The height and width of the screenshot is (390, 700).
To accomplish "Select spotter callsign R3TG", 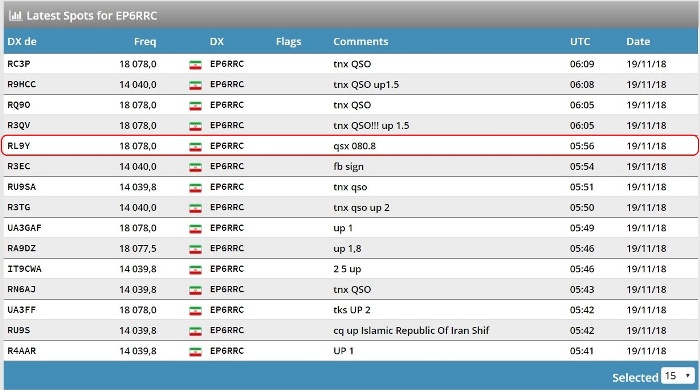I will pos(19,207).
